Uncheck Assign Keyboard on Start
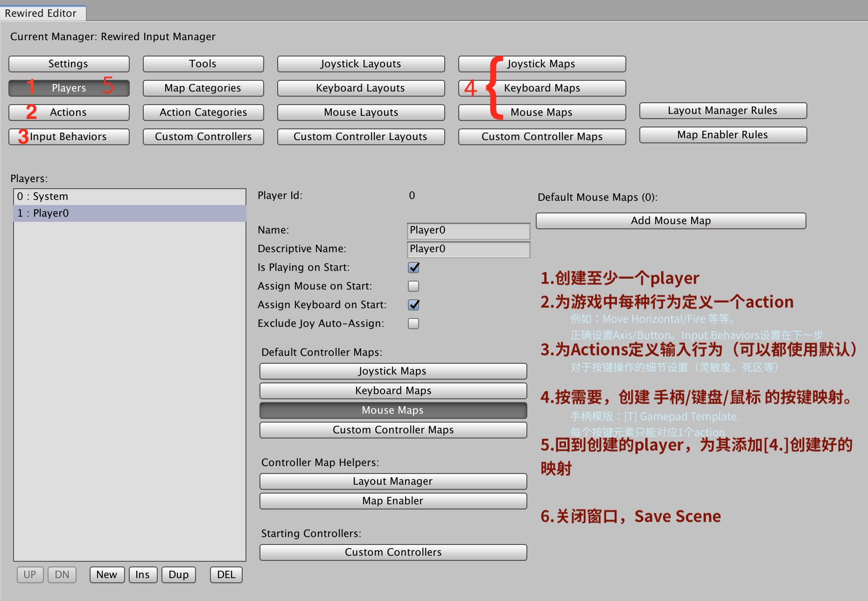The height and width of the screenshot is (601, 868). [413, 304]
